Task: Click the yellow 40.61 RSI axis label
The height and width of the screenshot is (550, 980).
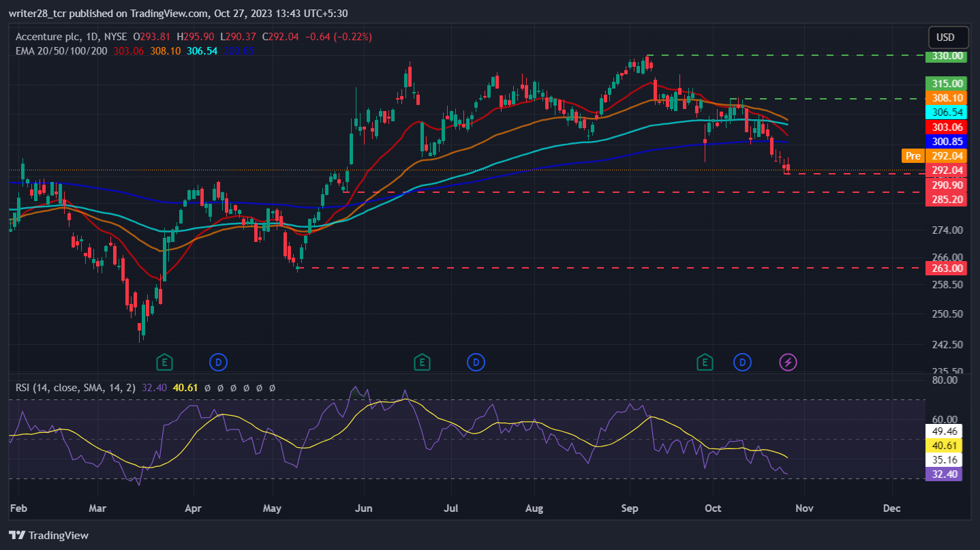Action: pos(944,445)
